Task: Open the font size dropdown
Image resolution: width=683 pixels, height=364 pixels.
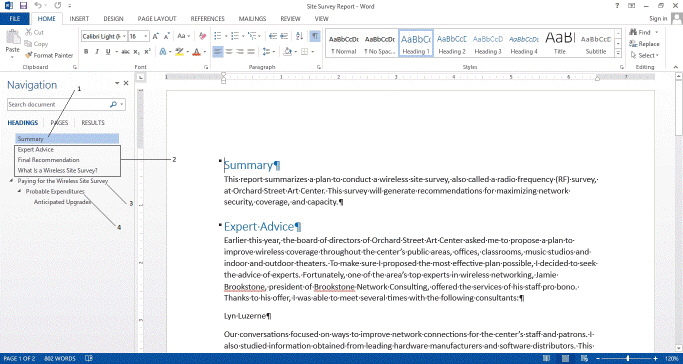Action: [x=146, y=36]
